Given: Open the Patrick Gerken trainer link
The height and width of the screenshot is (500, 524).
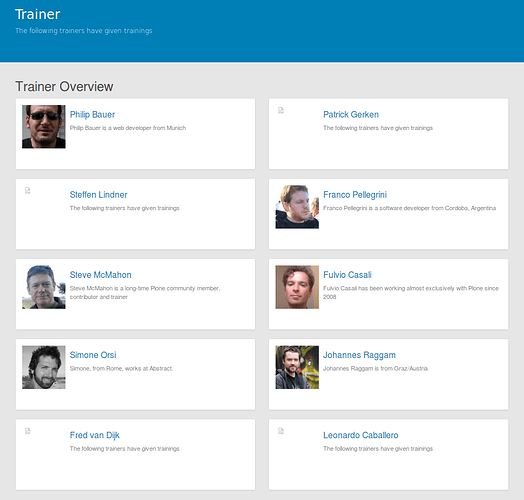Looking at the screenshot, I should click(351, 115).
